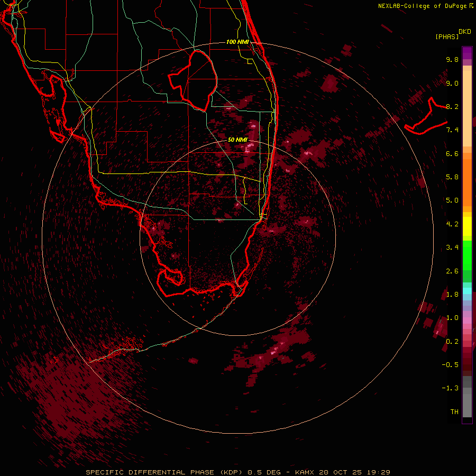Click the 100 NMI range ring label
The width and height of the screenshot is (476, 476).
pyautogui.click(x=237, y=42)
